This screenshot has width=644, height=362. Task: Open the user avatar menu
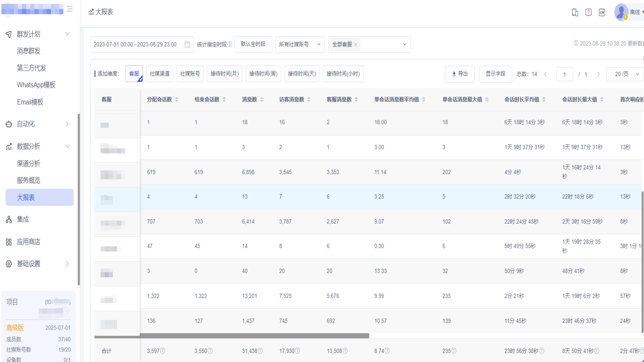(x=621, y=12)
